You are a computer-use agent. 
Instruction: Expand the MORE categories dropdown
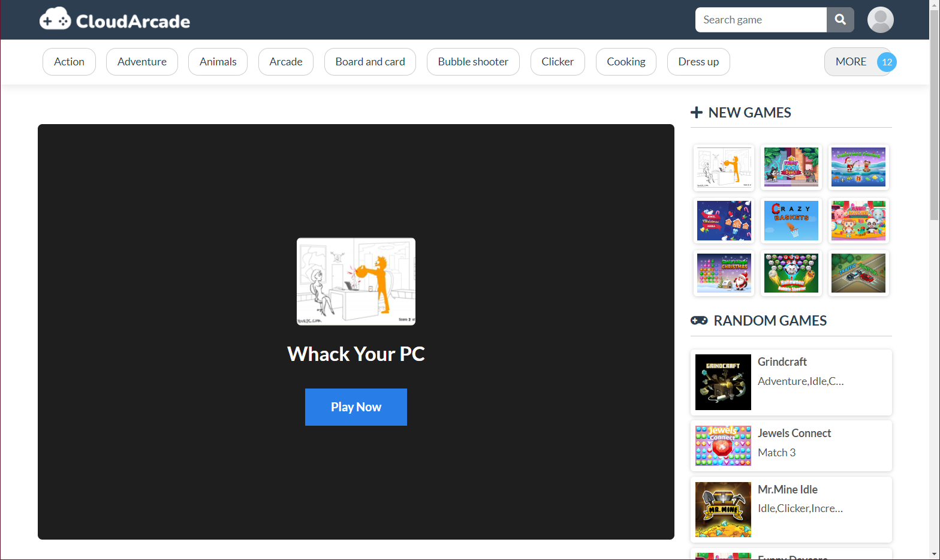point(858,62)
